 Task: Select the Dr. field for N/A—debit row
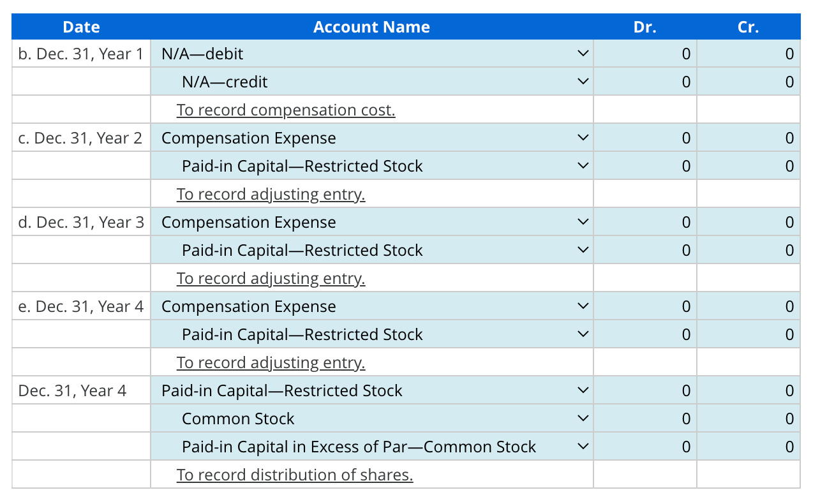[644, 54]
